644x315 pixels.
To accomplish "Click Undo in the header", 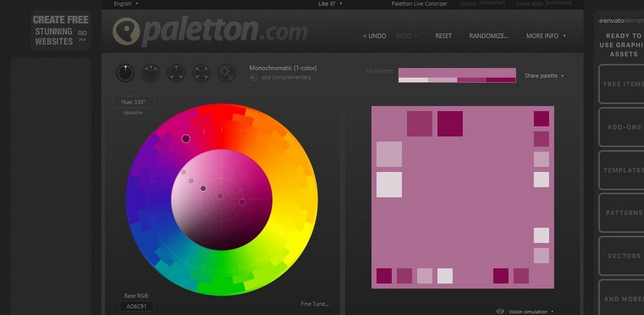I will (375, 36).
